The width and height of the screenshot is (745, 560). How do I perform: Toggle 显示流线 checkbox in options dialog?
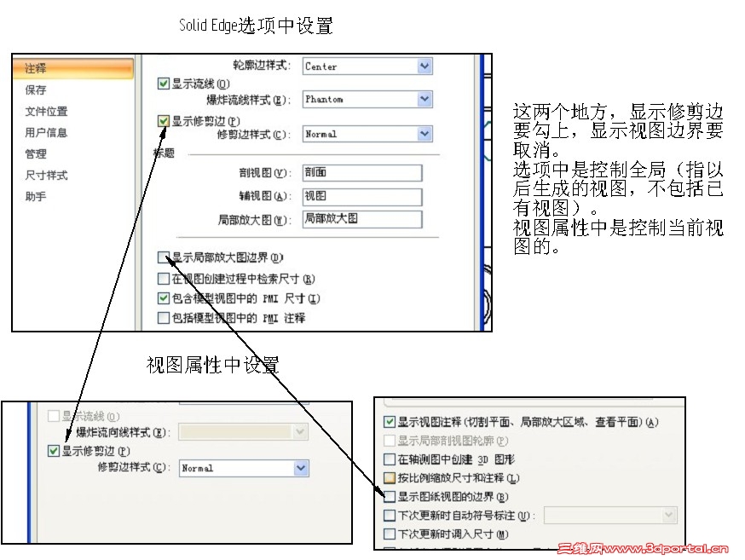pos(164,84)
